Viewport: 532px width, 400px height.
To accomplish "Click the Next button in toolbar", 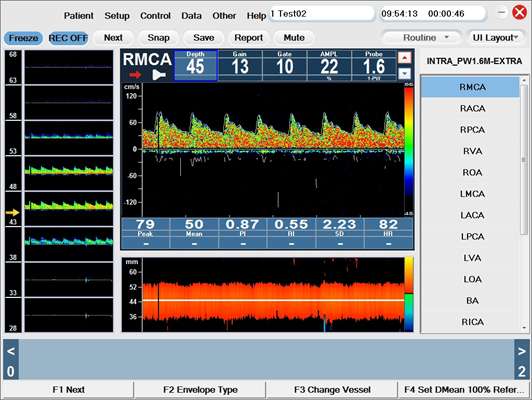I will click(x=113, y=38).
